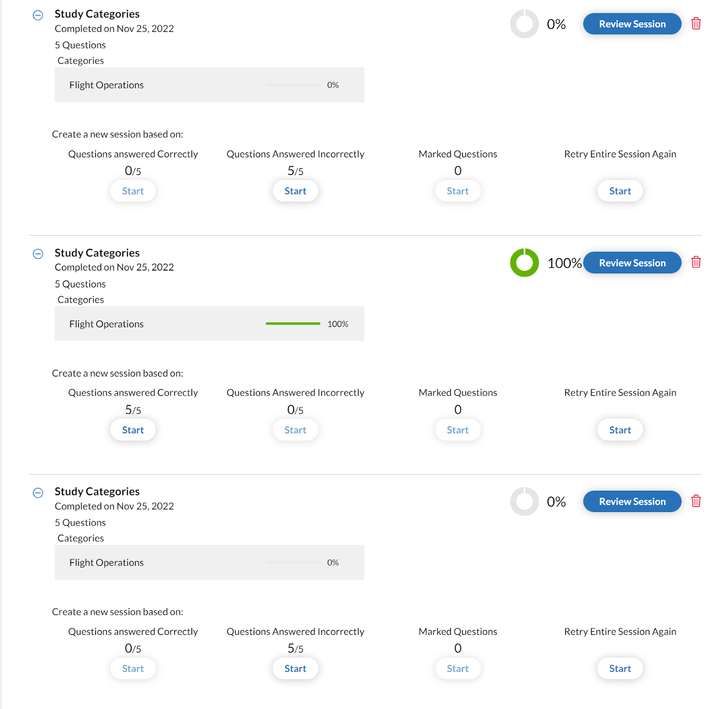Screen dimensions: 728x709
Task: Click the green 100% score donut chart
Action: pyautogui.click(x=524, y=262)
